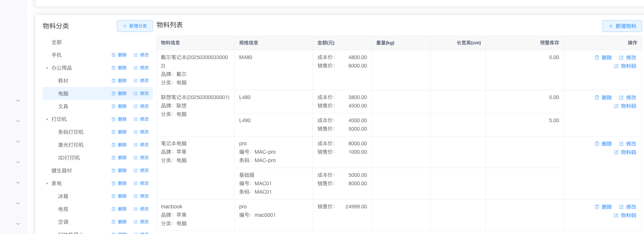Edit the 手机 category

coord(141,55)
